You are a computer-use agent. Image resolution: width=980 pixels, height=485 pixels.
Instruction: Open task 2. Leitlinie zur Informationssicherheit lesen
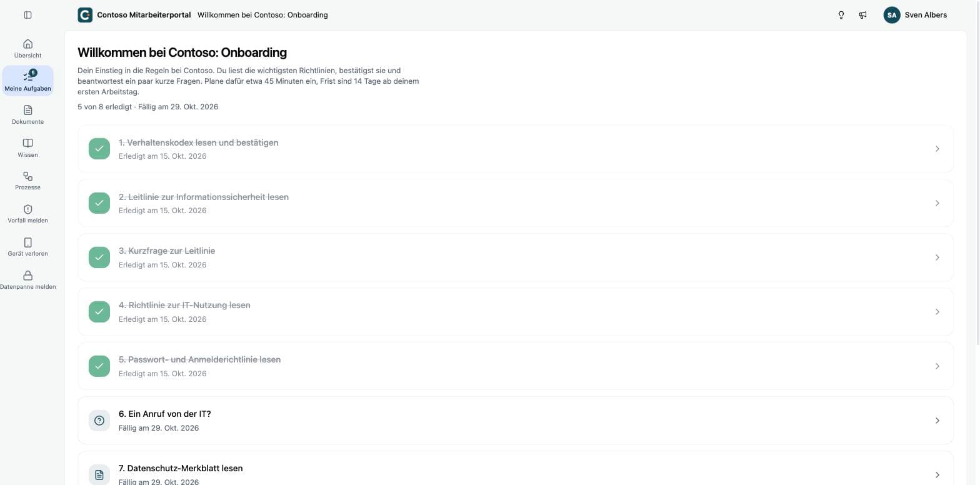(x=516, y=203)
